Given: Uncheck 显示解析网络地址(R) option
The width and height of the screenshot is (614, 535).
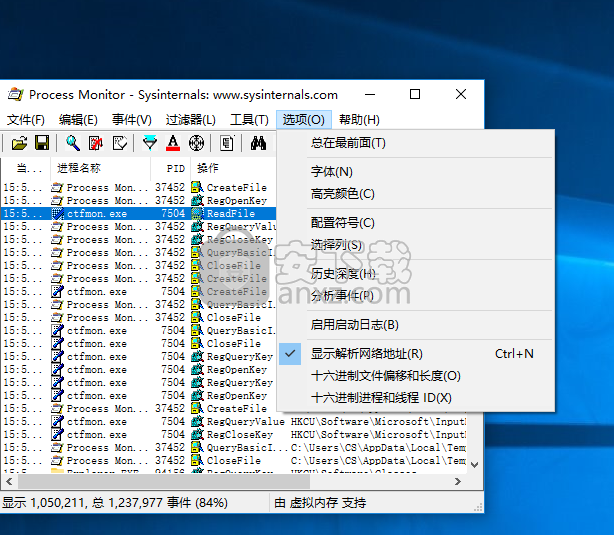Looking at the screenshot, I should pos(415,354).
